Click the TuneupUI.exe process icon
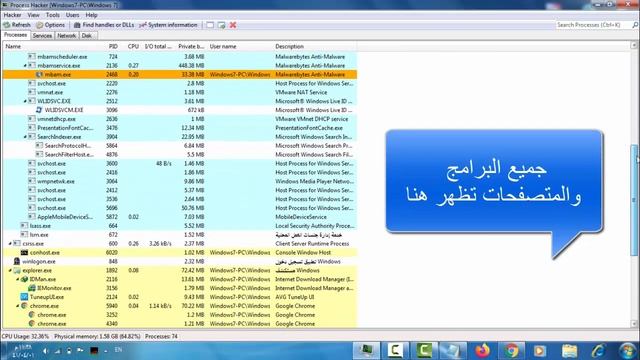The width and height of the screenshot is (640, 360). (24, 297)
